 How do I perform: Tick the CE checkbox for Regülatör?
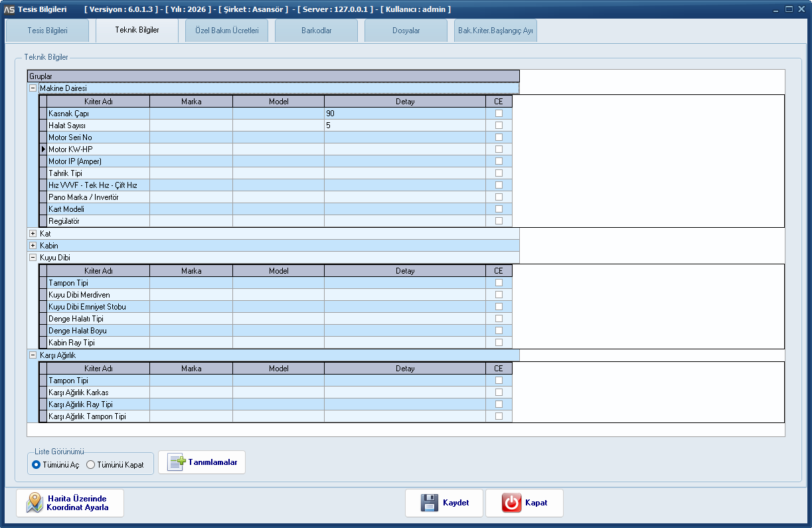[499, 221]
